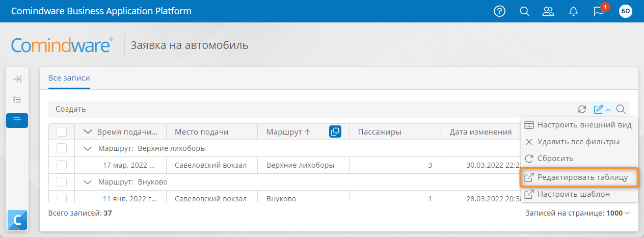Click the 28.03.2022 date cell

[493, 198]
